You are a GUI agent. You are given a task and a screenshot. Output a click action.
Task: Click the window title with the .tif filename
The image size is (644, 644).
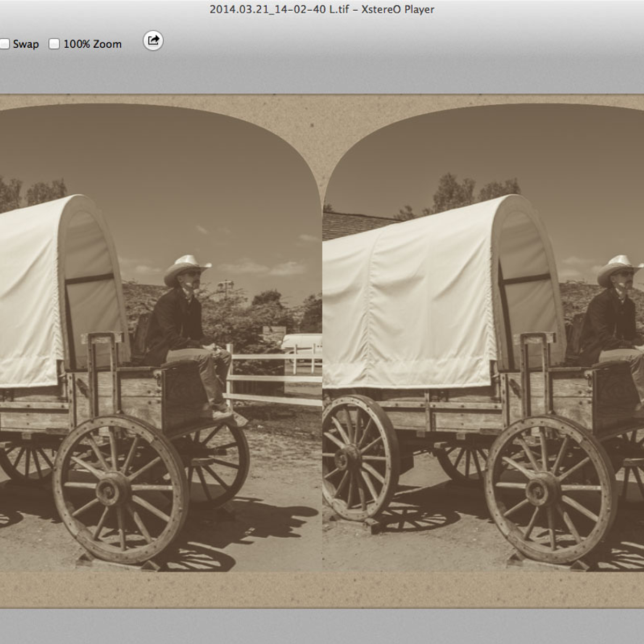click(x=321, y=9)
